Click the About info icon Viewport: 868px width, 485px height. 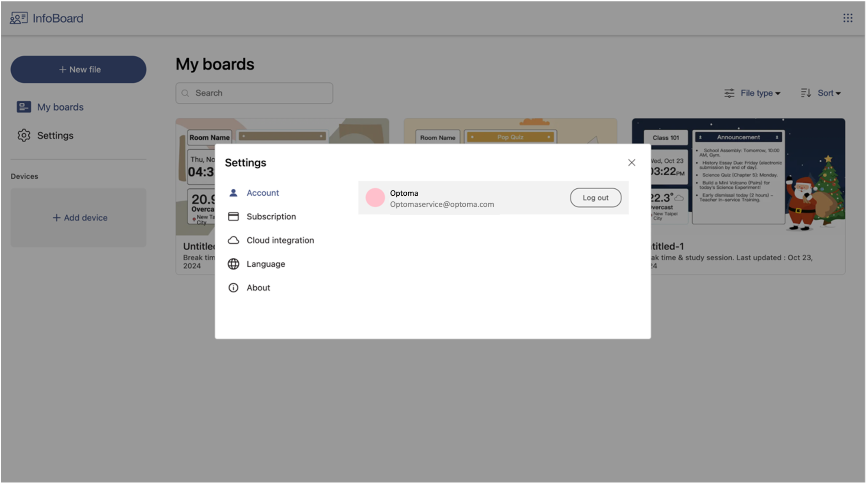point(234,288)
